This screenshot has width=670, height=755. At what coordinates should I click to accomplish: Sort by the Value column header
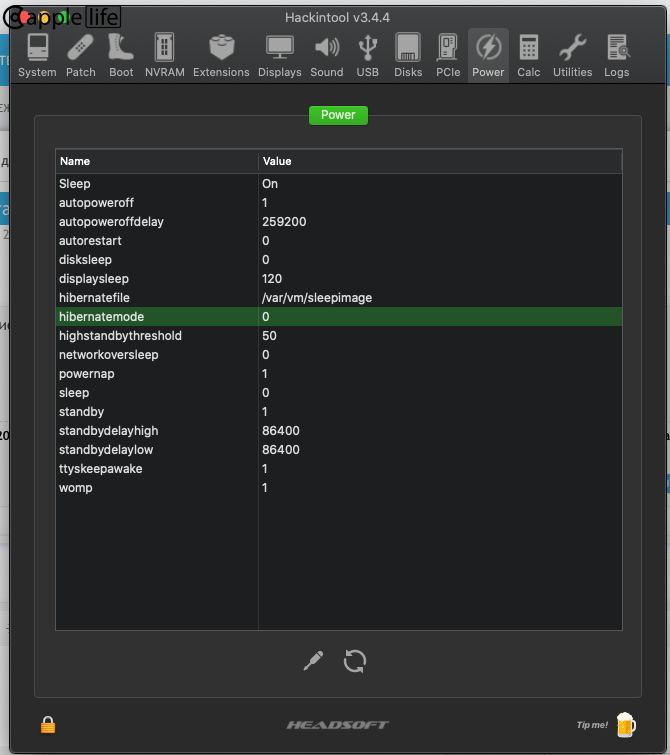click(440, 161)
